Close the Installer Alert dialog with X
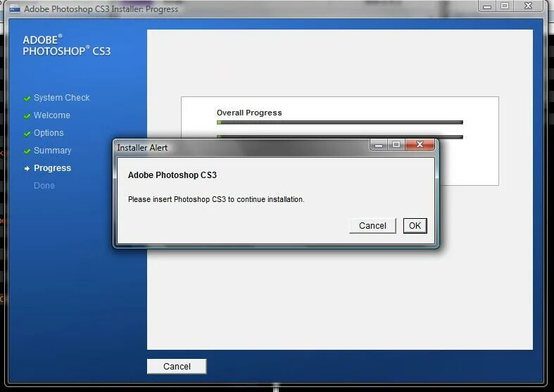The image size is (554, 392). [420, 144]
